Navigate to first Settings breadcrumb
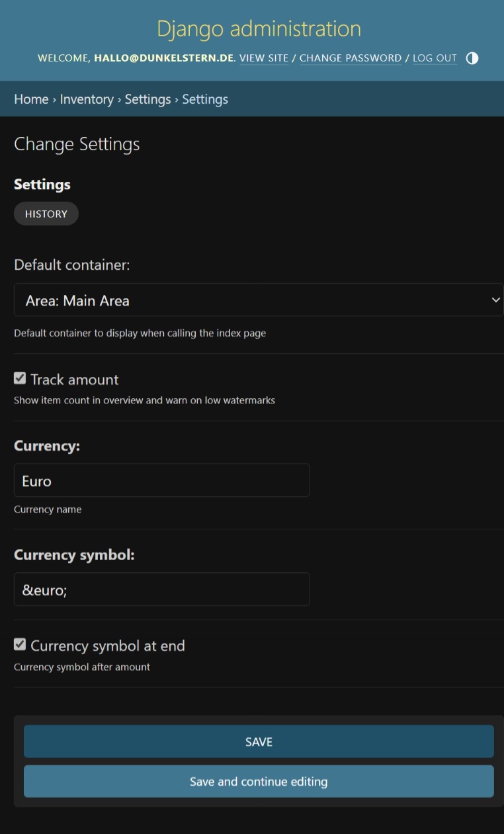Viewport: 504px width, 834px height. coord(147,99)
